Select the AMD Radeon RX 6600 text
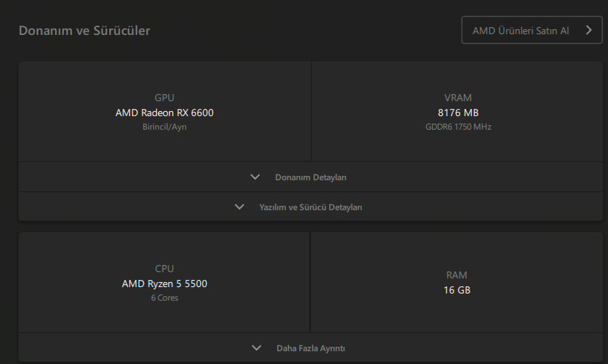Screen dimensions: 608x364 pos(165,113)
